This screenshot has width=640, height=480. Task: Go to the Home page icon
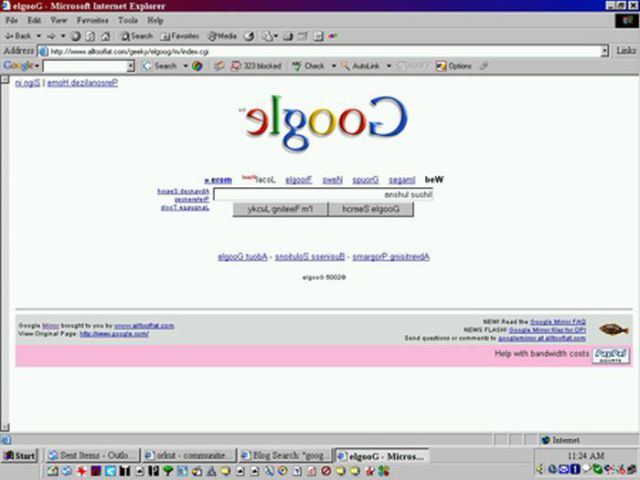tap(105, 36)
